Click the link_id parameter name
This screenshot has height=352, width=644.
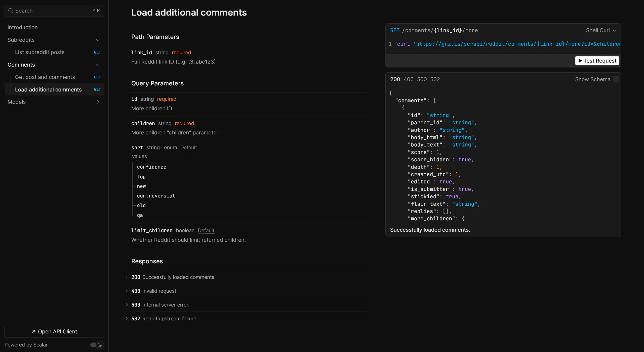click(x=142, y=53)
